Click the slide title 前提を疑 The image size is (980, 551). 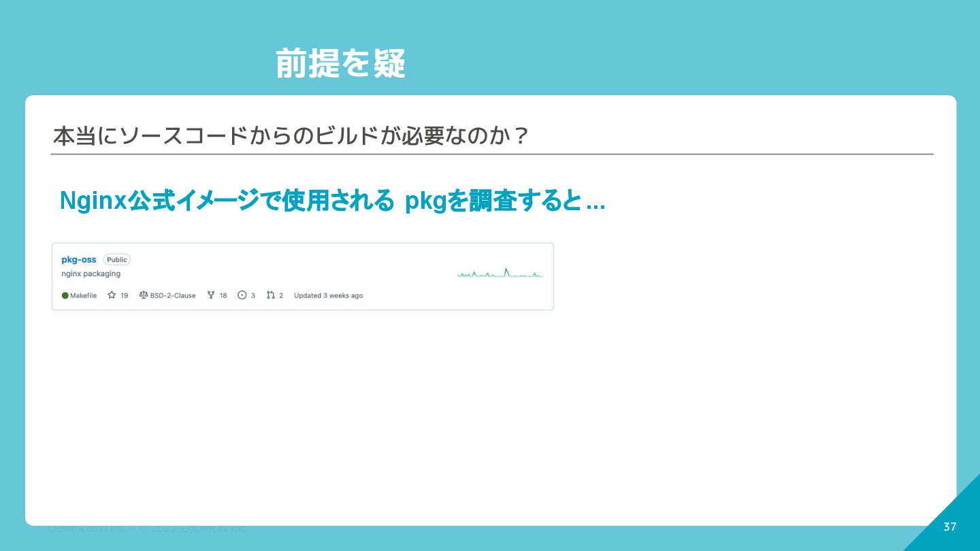(340, 64)
